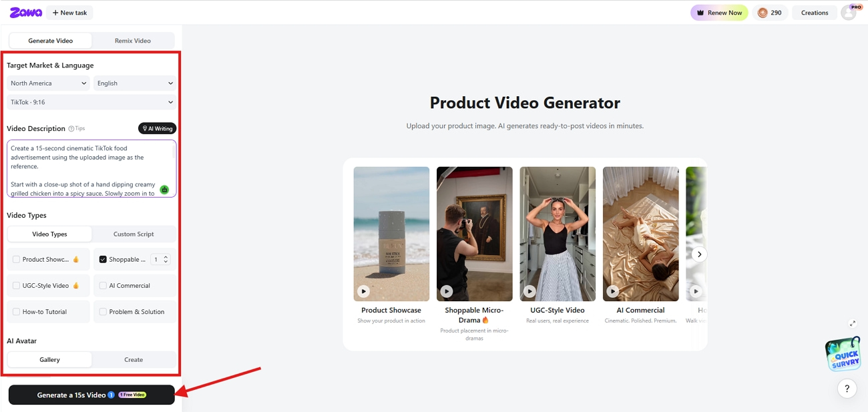The height and width of the screenshot is (412, 868).
Task: Play the Product Showcase sample video
Action: click(363, 291)
